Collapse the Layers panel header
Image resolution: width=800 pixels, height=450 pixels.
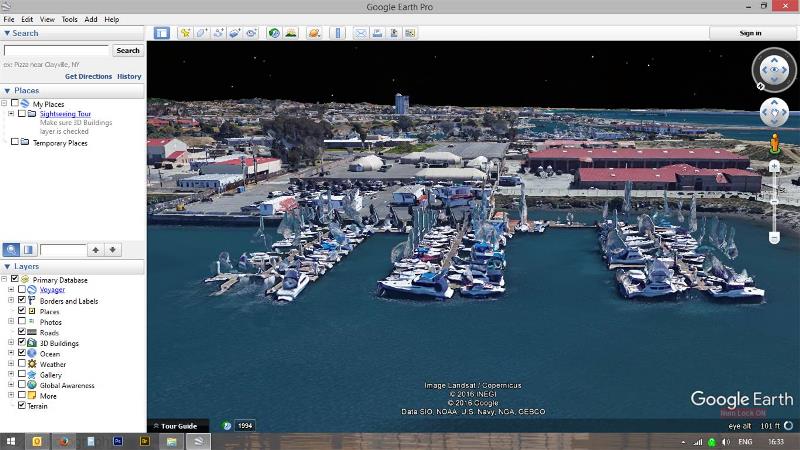click(8, 266)
